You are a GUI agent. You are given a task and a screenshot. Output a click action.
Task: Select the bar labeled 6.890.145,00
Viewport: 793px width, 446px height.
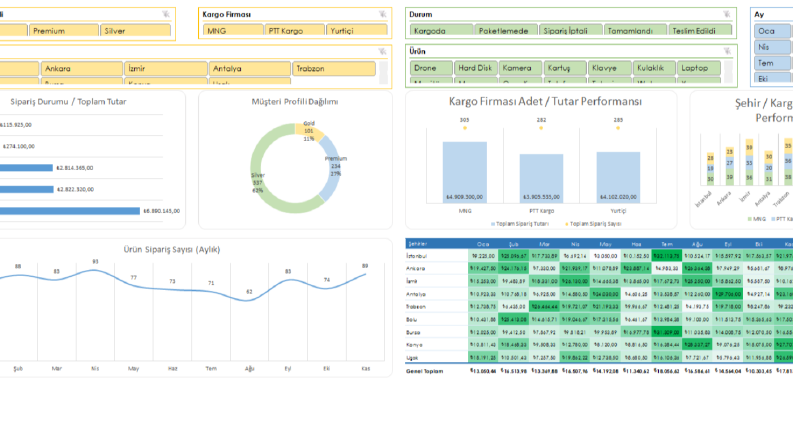pos(70,211)
